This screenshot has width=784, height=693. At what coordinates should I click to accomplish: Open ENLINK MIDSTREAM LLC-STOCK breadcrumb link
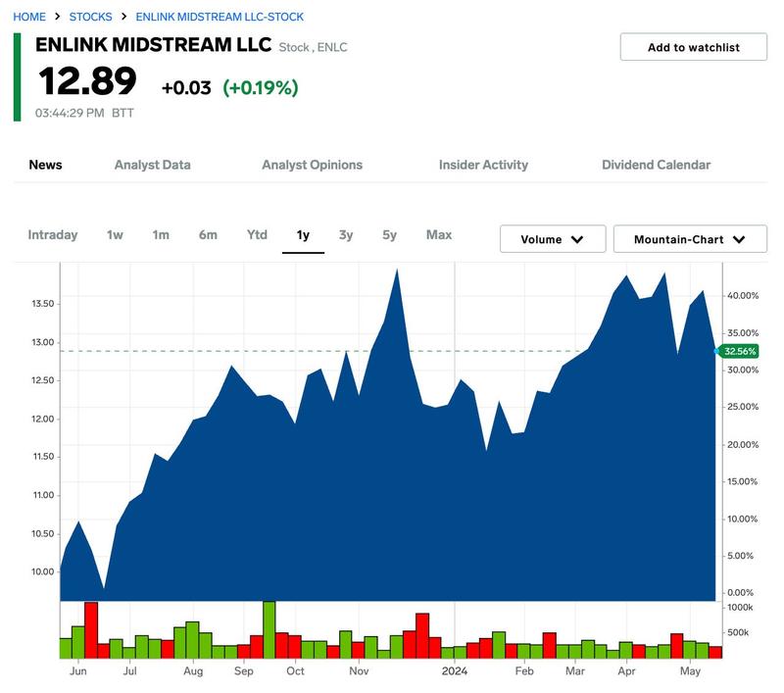coord(220,17)
